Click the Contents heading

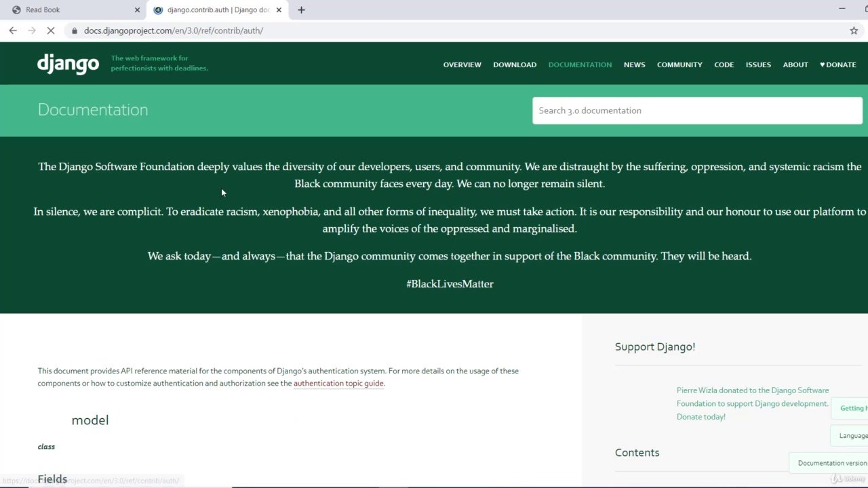637,453
